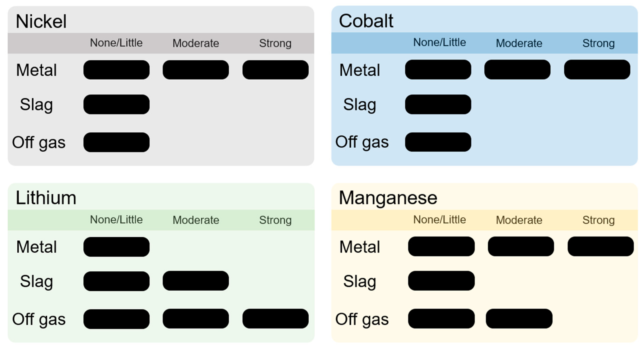Click Lithium Off gas Strong pill
The height and width of the screenshot is (352, 644).
pyautogui.click(x=275, y=319)
